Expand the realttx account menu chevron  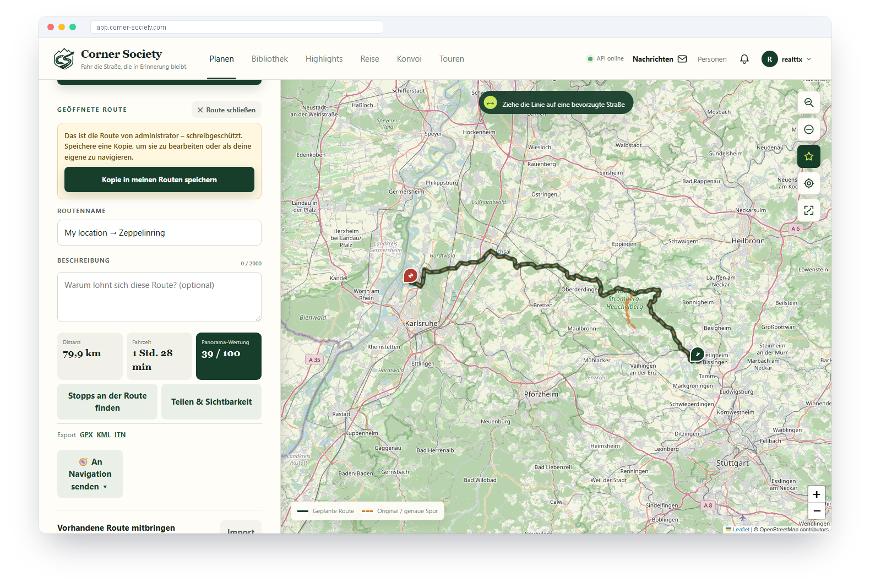pyautogui.click(x=809, y=59)
